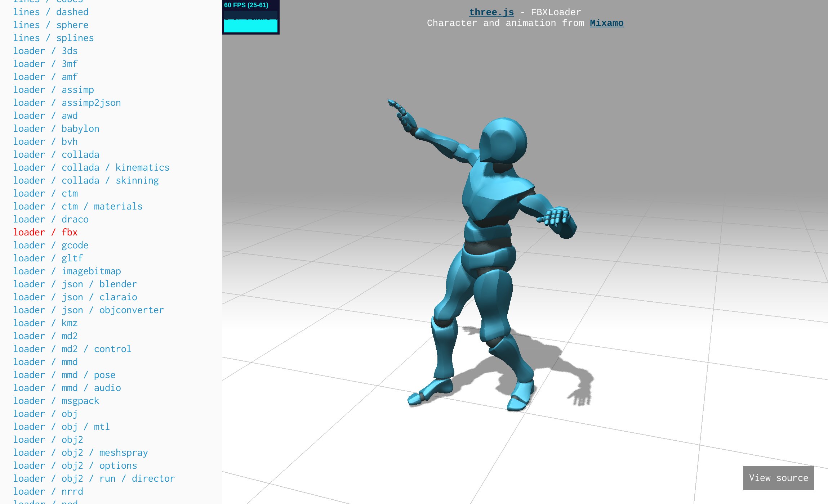Select loader / msgpack example
This screenshot has height=504, width=828.
[56, 401]
